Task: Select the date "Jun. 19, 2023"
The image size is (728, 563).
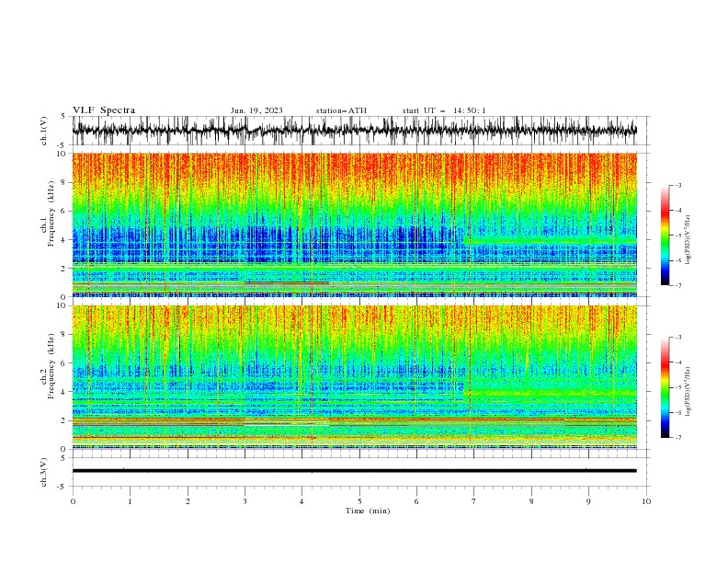Action: (256, 110)
